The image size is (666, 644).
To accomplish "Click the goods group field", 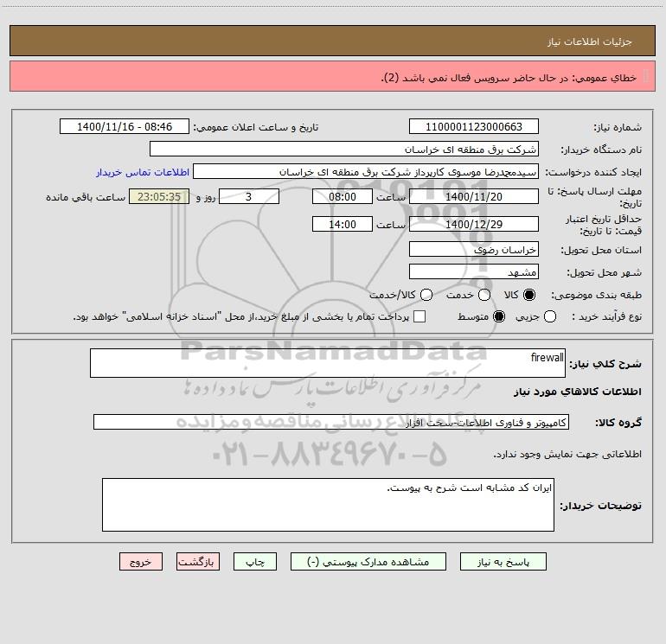I will click(331, 422).
